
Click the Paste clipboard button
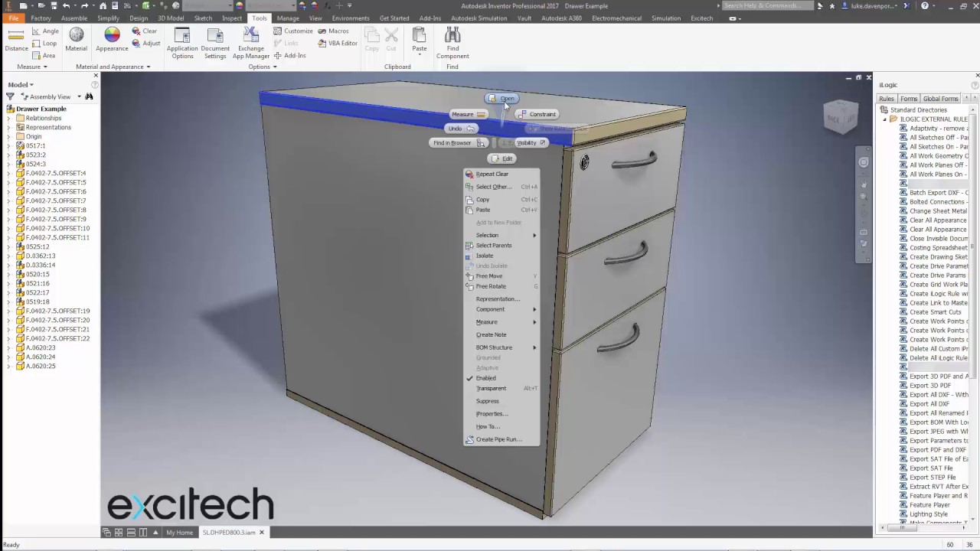click(420, 40)
